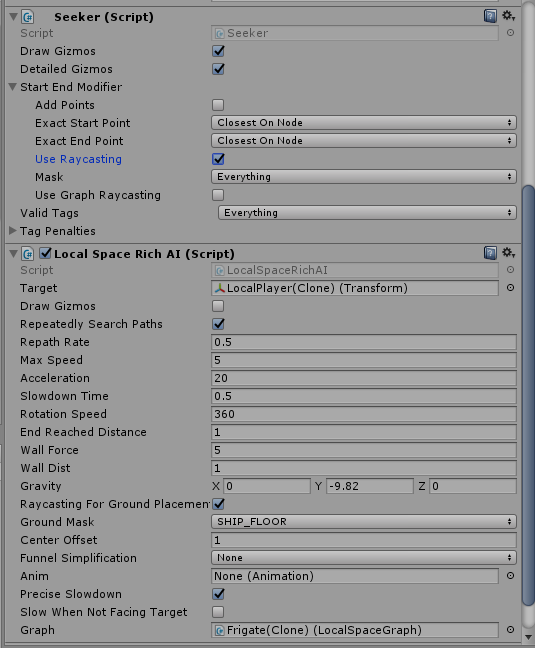Disable the Seeker Draw Gizmos checkbox
This screenshot has width=535, height=648.
pos(218,51)
